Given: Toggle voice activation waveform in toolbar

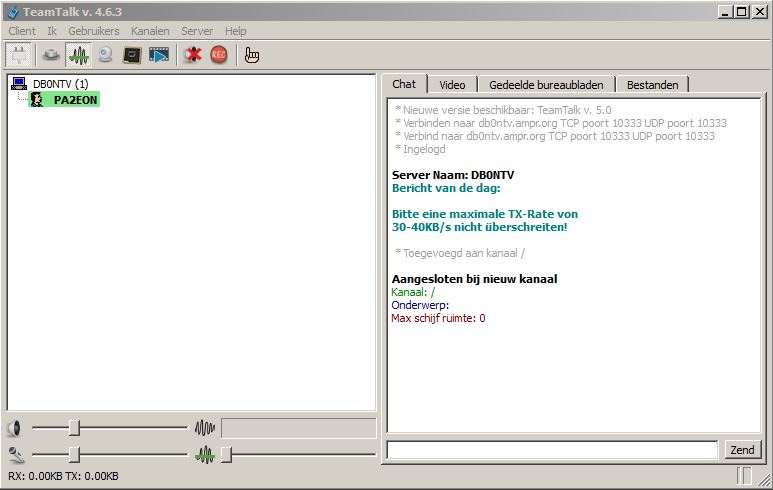Looking at the screenshot, I should (78, 55).
